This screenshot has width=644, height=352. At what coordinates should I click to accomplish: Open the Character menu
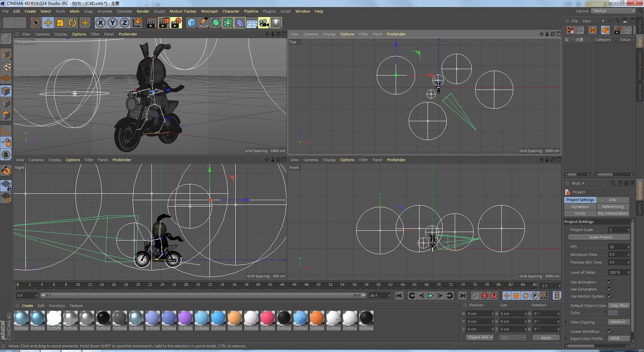point(231,11)
